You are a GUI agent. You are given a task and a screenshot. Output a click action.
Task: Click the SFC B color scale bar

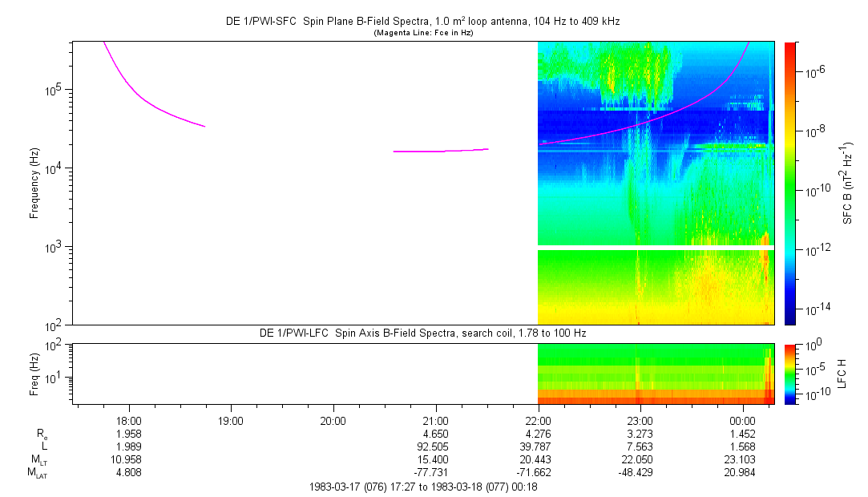[791, 183]
